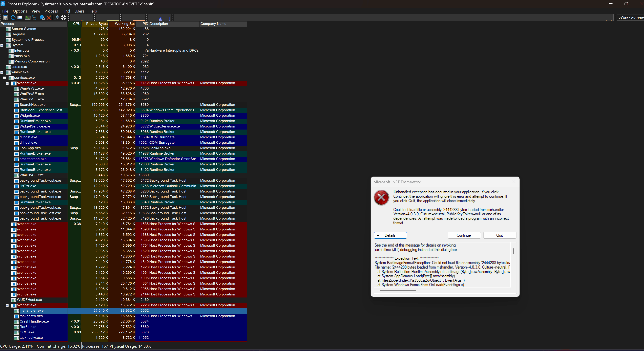Collapse Details in .NET Framework dialog
Screen dimensions: 644x351
coord(390,235)
